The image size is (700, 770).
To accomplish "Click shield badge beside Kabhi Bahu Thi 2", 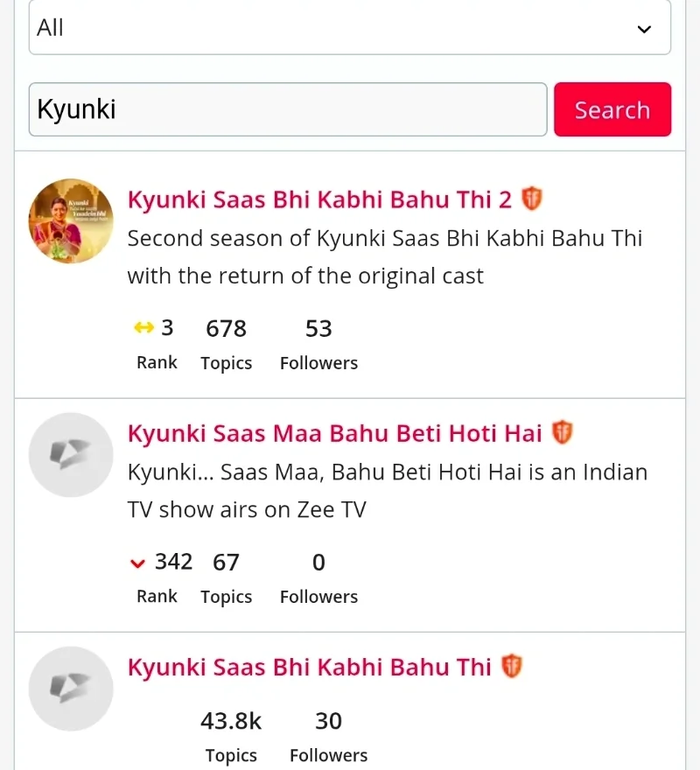I will click(x=531, y=199).
